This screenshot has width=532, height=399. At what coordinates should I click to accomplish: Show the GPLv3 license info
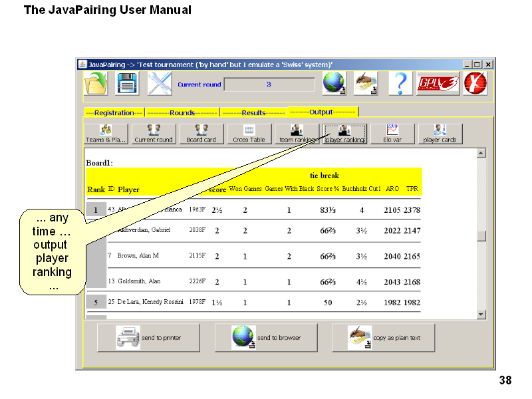click(438, 84)
